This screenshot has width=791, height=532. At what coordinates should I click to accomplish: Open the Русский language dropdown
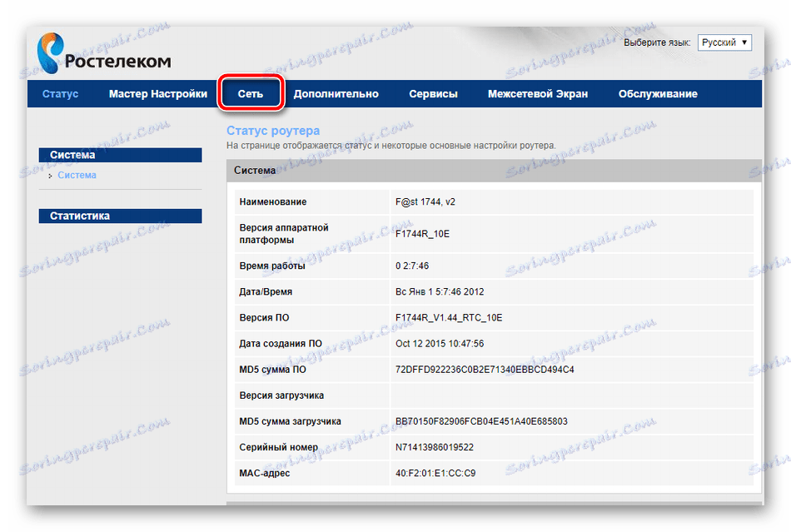click(x=723, y=42)
